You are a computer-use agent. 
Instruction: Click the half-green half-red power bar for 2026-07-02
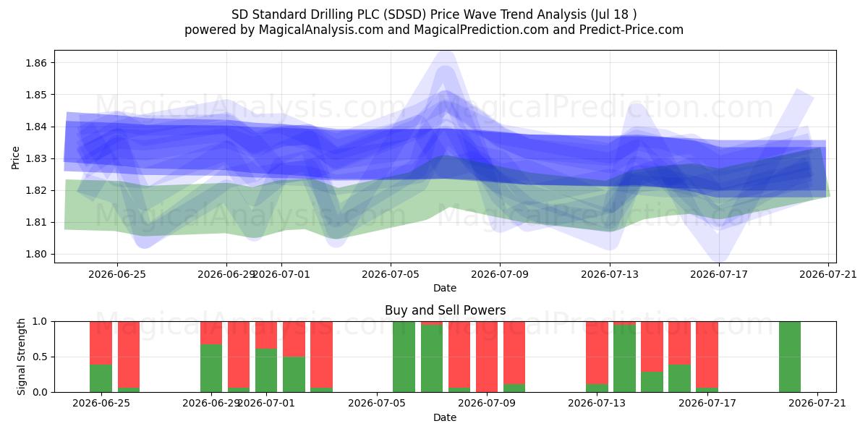click(x=294, y=357)
